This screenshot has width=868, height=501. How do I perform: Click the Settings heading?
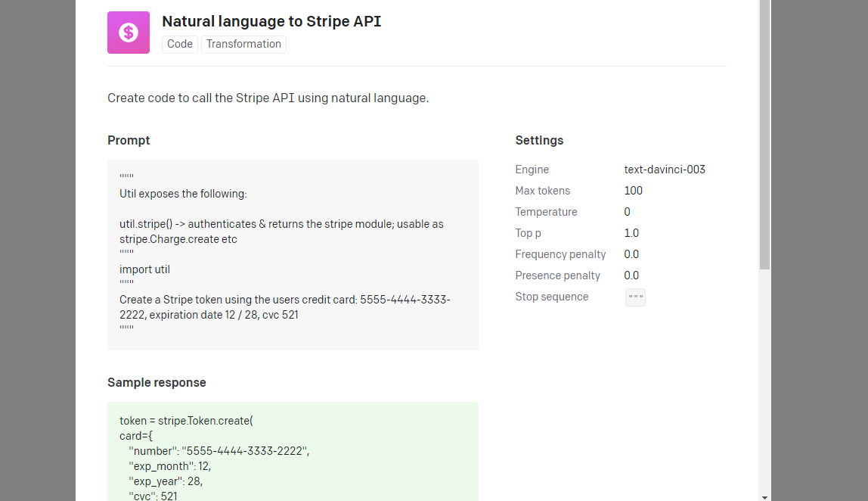pyautogui.click(x=539, y=140)
